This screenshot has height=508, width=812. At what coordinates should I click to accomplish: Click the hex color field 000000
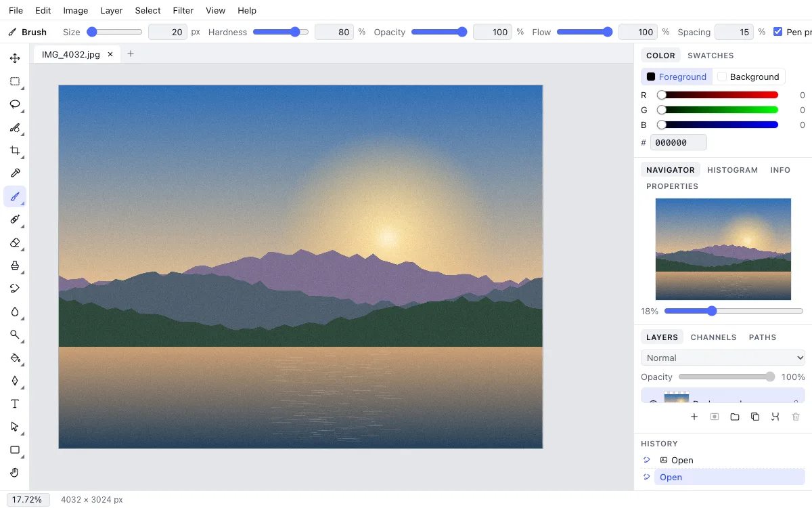coord(679,142)
